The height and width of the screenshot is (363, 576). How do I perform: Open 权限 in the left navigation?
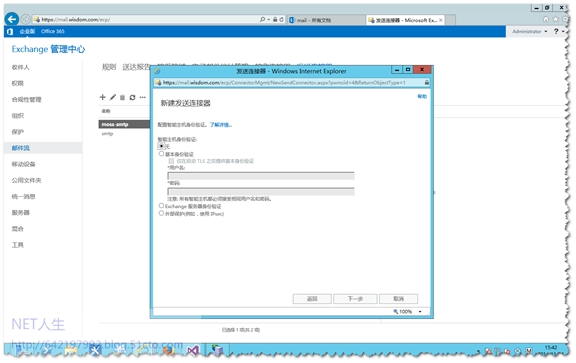coord(18,83)
